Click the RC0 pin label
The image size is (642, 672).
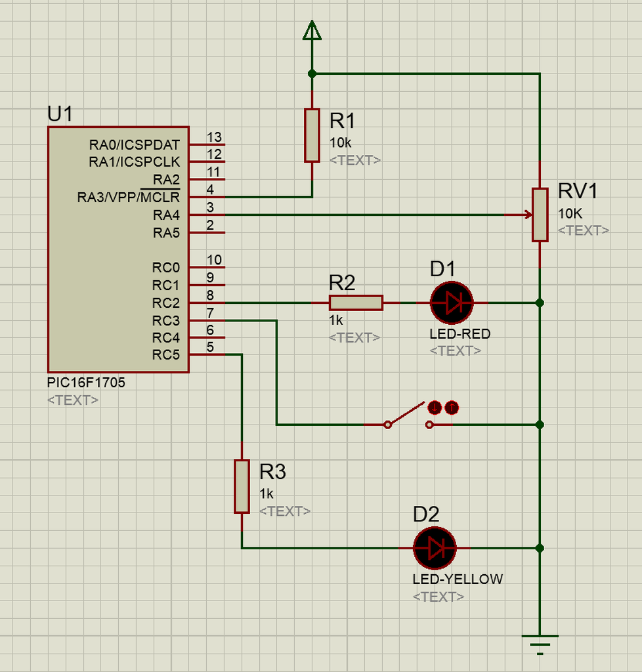click(x=166, y=268)
